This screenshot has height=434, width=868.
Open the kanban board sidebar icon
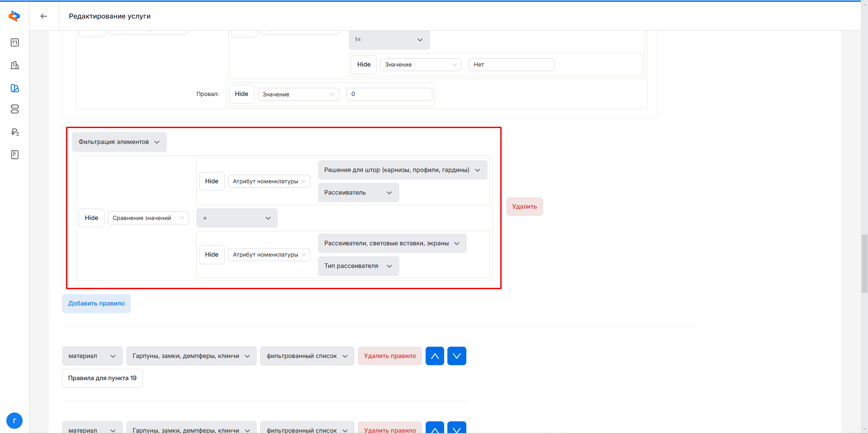pos(15,43)
